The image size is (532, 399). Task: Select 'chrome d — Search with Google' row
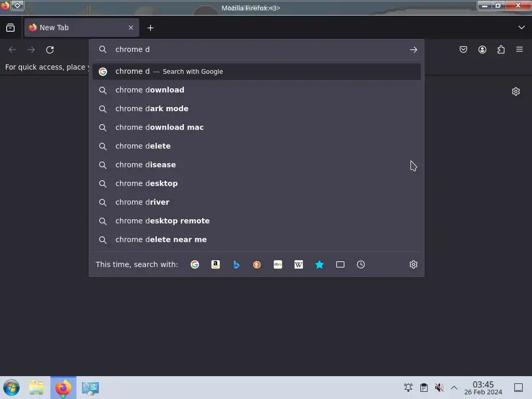pyautogui.click(x=257, y=72)
